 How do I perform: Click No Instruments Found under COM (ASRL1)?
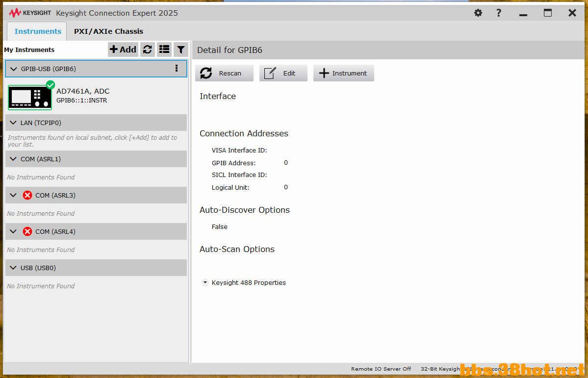click(41, 177)
